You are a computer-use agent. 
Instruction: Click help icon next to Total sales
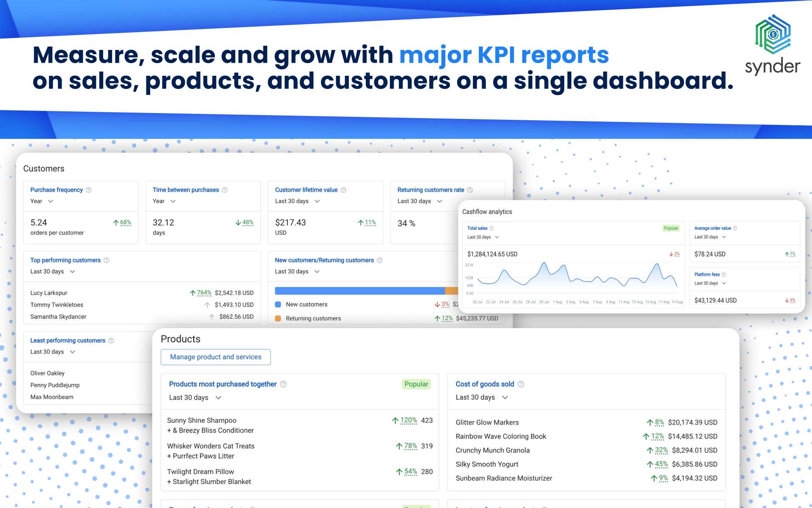click(491, 228)
